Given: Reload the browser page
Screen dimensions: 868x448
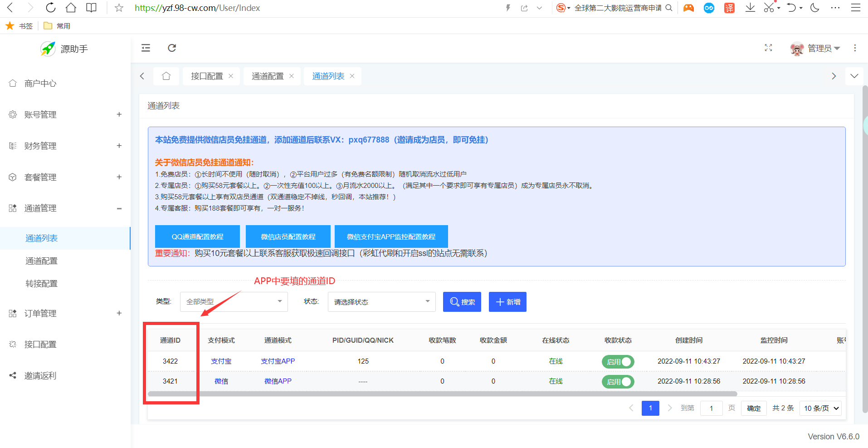Looking at the screenshot, I should click(x=51, y=8).
